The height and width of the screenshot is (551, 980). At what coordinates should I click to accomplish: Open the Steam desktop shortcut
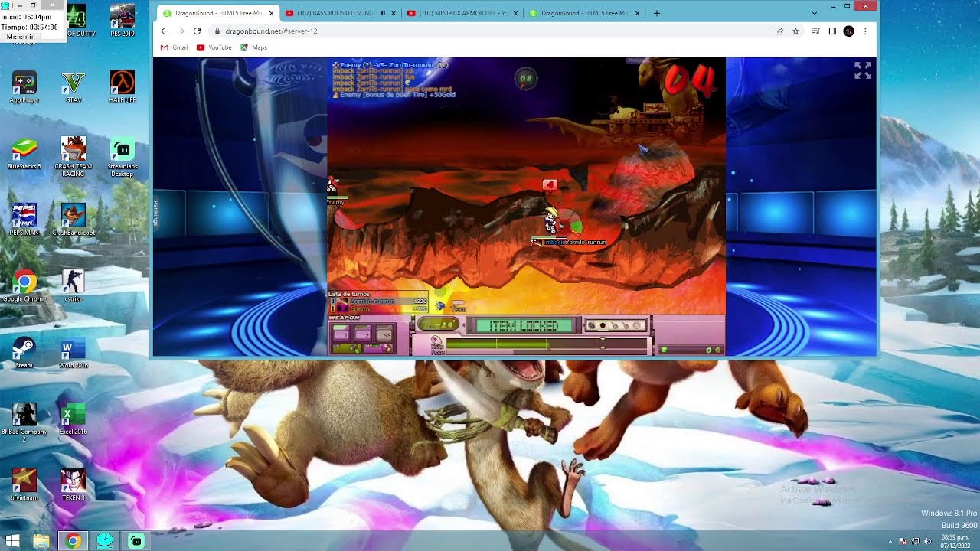click(x=24, y=352)
